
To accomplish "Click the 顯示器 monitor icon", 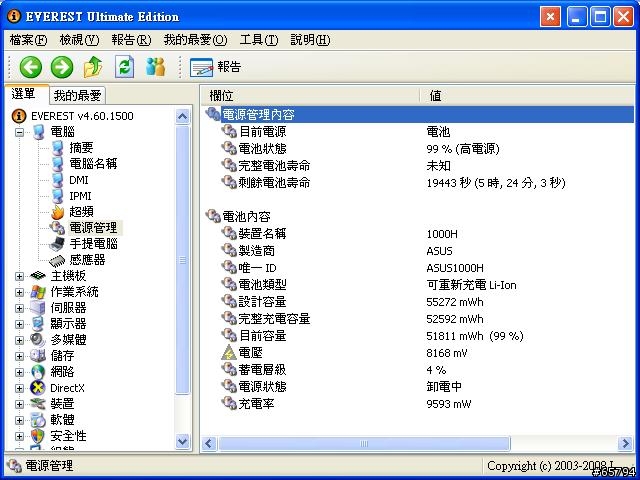I will pos(38,324).
